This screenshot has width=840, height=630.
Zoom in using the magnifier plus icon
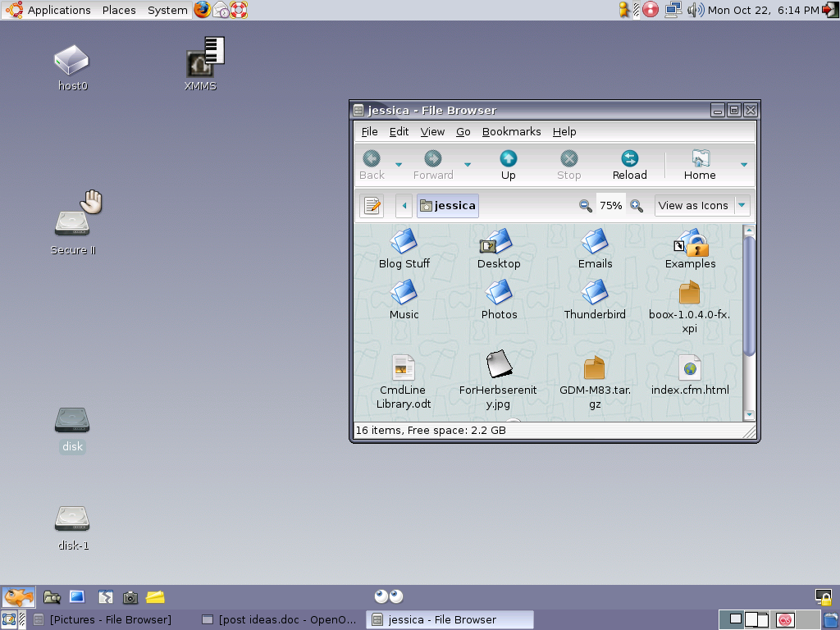coord(637,206)
